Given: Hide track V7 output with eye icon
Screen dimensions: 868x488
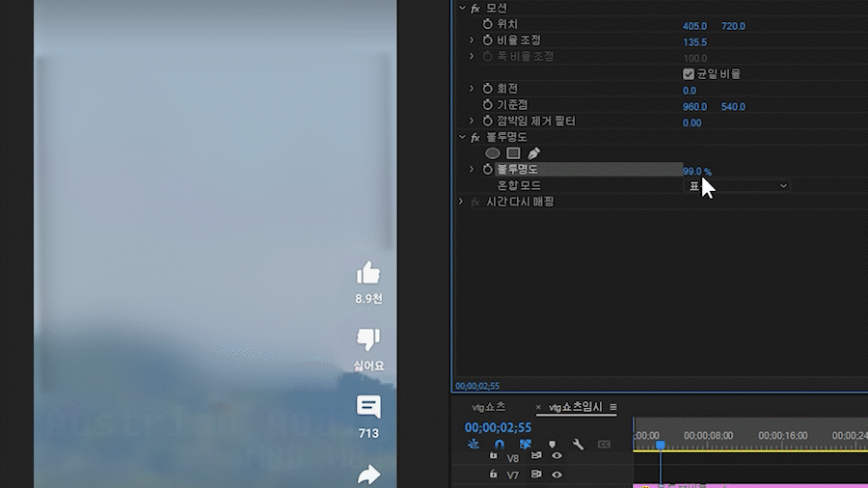Looking at the screenshot, I should tap(556, 474).
